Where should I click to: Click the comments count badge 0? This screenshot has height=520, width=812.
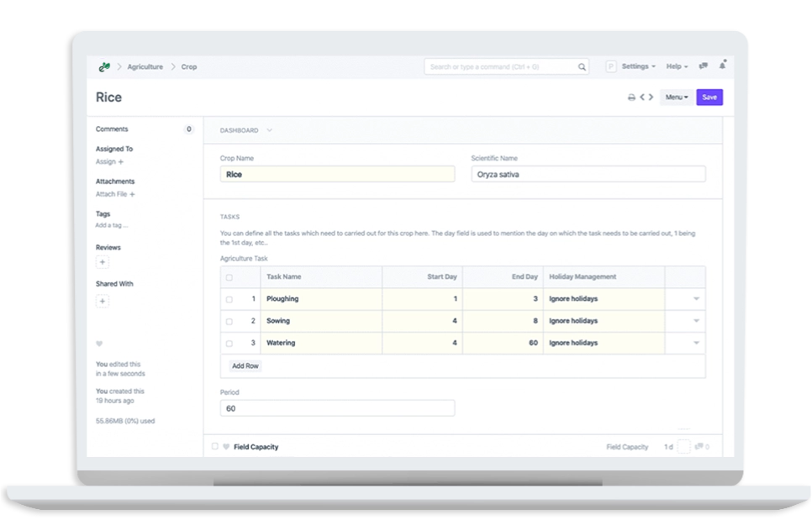189,129
